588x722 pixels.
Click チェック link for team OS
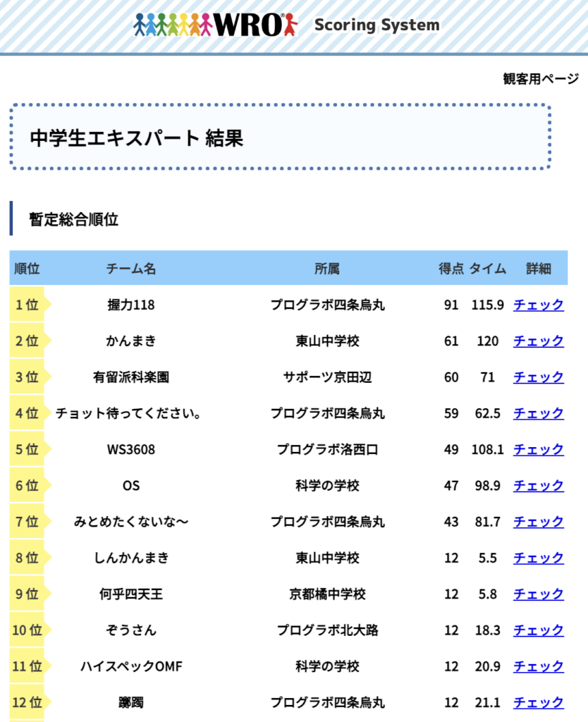(x=538, y=486)
